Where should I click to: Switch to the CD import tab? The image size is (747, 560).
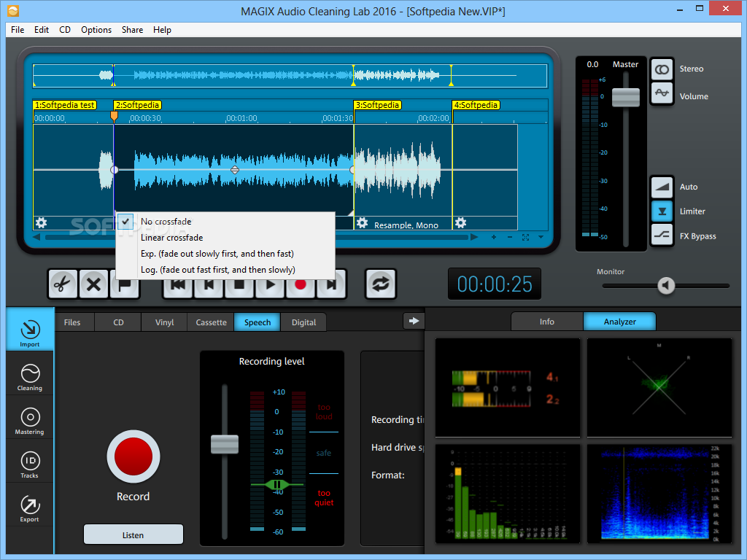118,322
